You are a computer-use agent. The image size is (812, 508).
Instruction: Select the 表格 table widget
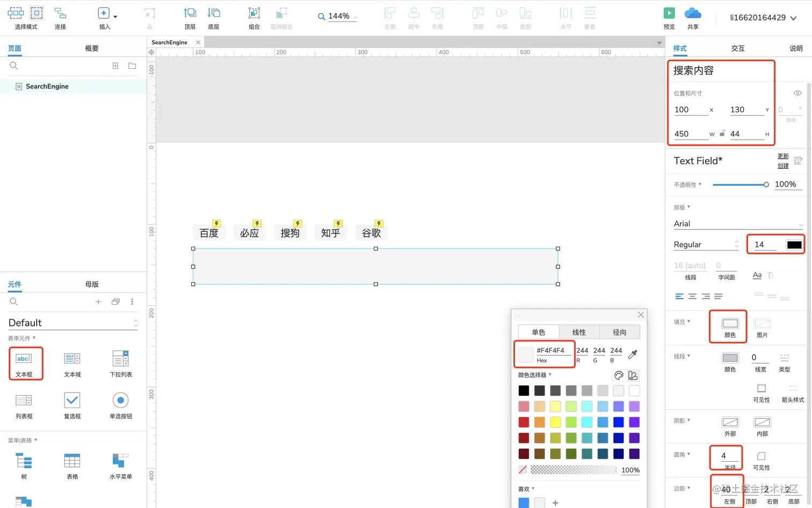click(72, 466)
